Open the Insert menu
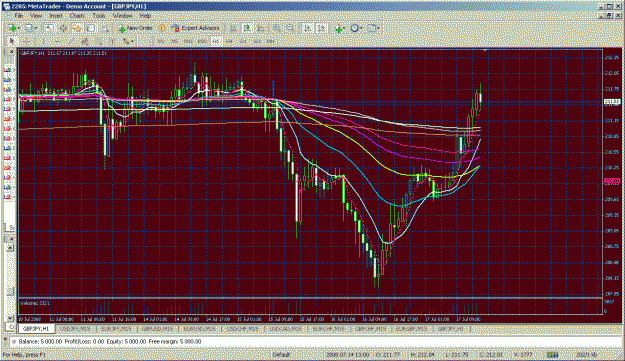Screen dimensions: 625x361 click(x=56, y=16)
